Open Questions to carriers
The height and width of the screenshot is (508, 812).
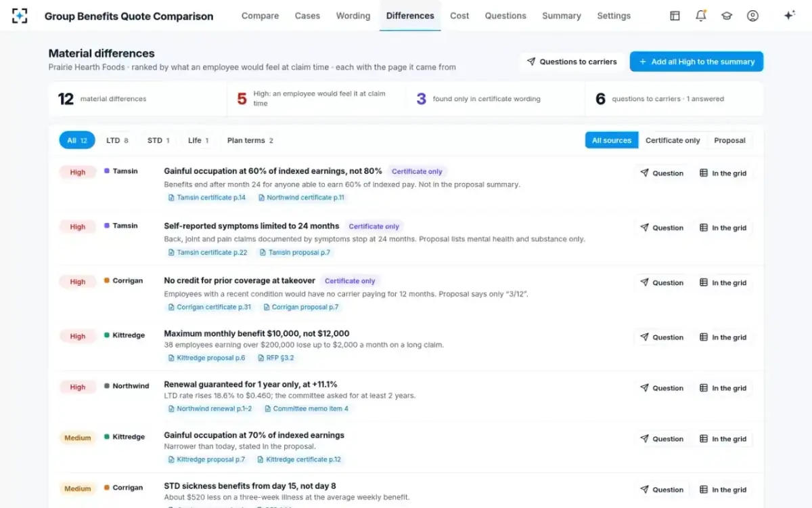click(x=572, y=62)
